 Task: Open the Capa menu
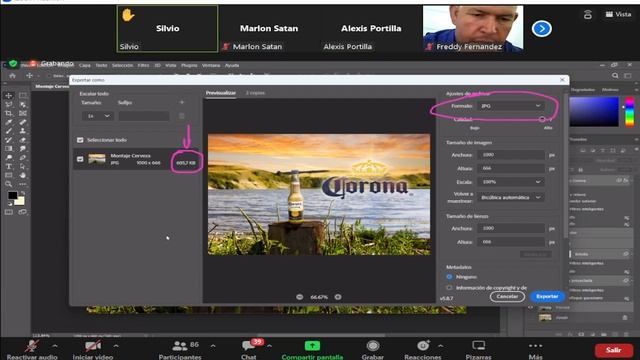84,65
